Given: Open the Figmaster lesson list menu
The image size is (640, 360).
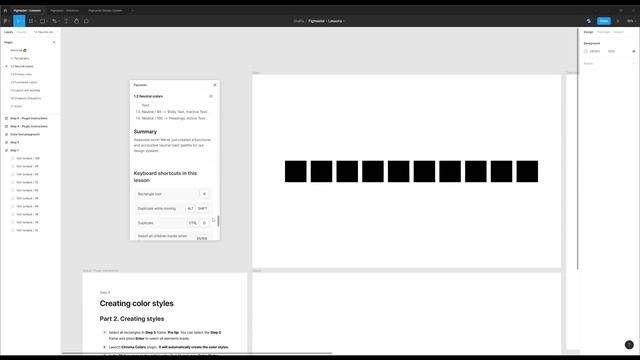Looking at the screenshot, I should 211,96.
